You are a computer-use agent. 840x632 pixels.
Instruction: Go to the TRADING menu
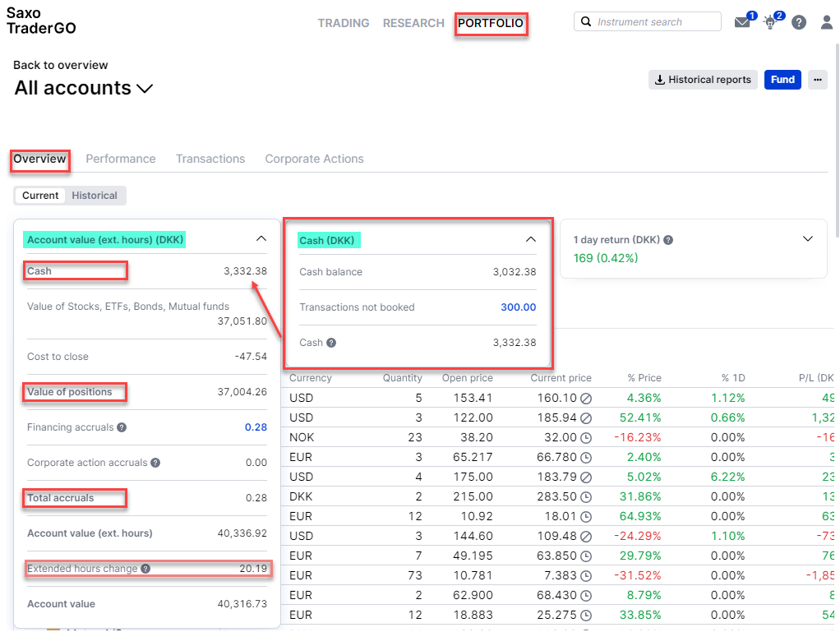tap(344, 23)
